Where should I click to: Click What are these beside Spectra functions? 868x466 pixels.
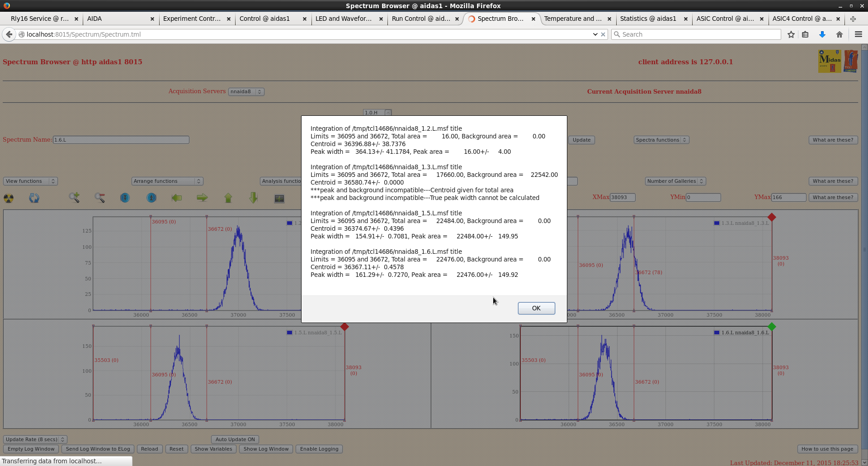833,140
